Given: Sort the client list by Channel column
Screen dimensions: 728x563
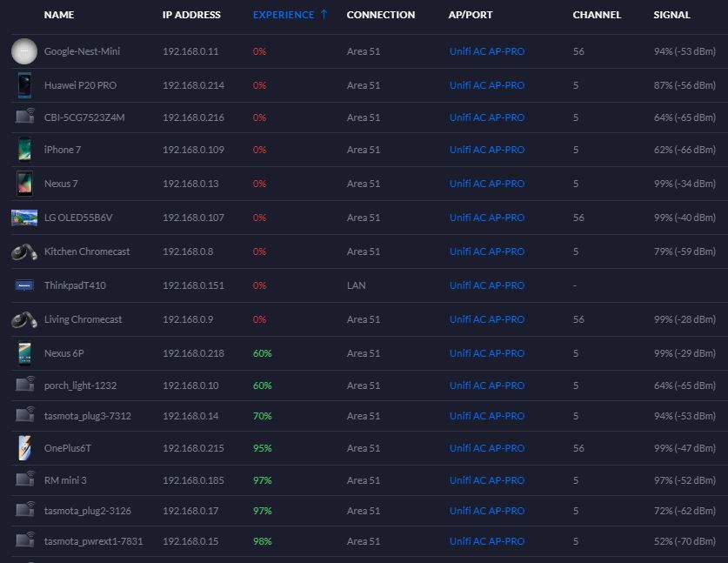Looking at the screenshot, I should pyautogui.click(x=597, y=15).
